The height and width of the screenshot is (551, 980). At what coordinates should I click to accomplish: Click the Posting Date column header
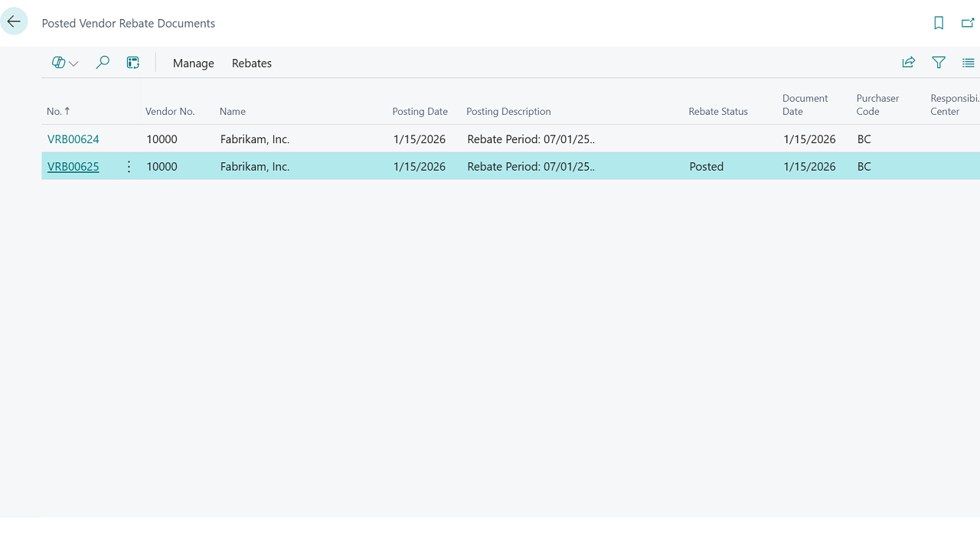[420, 112]
